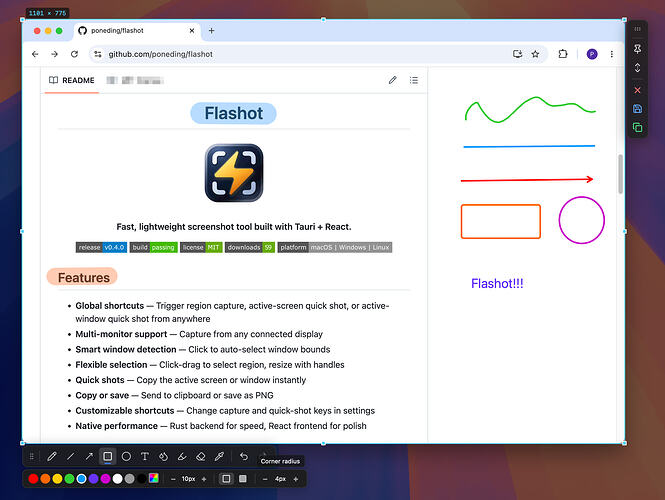Open the purple profile avatar

592,54
